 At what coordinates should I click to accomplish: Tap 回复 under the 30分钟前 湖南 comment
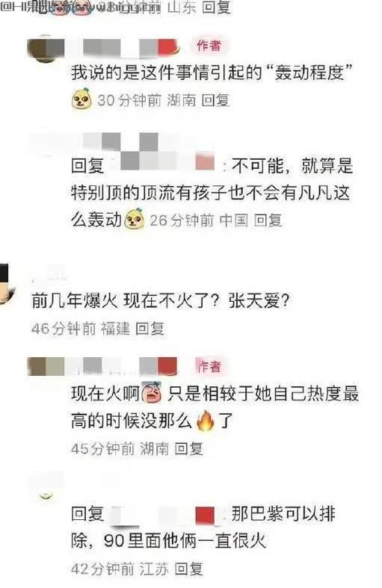(215, 100)
